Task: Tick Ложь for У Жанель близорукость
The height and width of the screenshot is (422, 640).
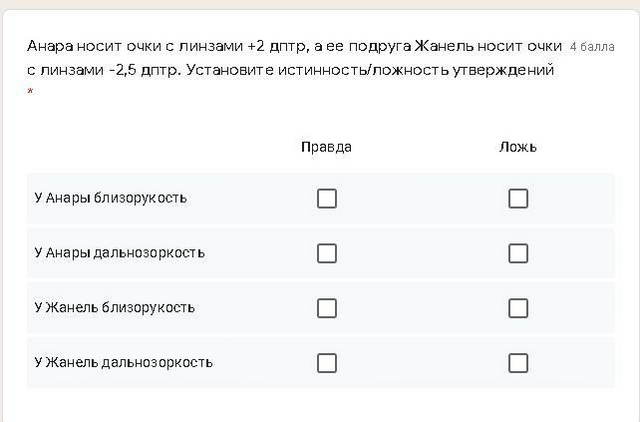Action: point(518,308)
